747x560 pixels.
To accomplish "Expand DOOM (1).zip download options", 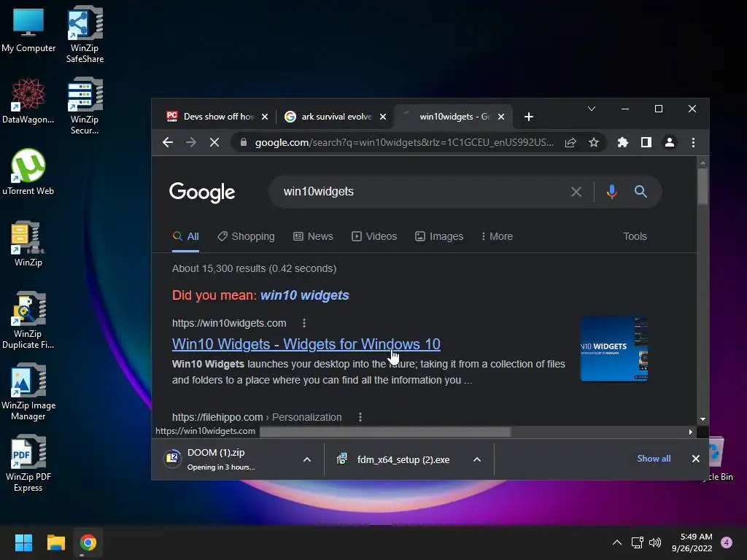I will pyautogui.click(x=307, y=459).
